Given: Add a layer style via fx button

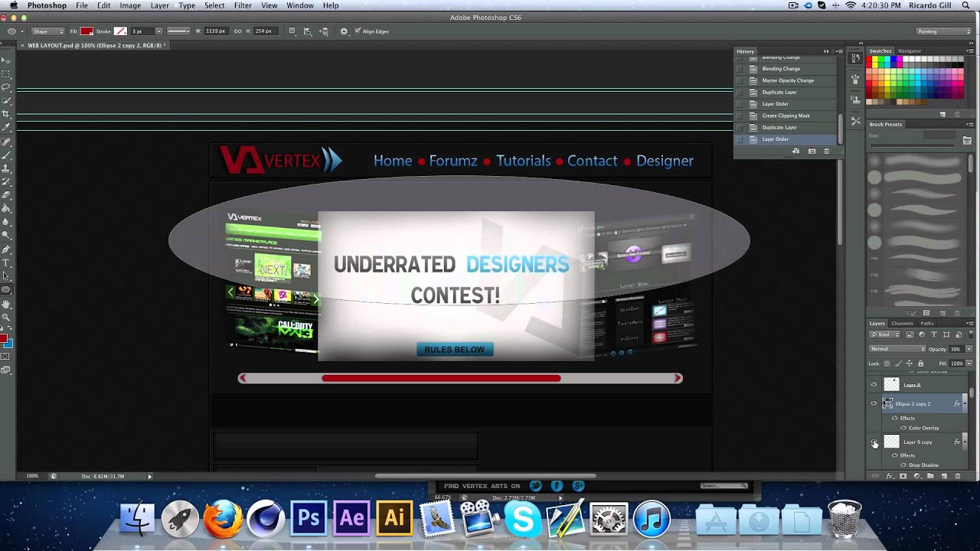Looking at the screenshot, I should 890,476.
